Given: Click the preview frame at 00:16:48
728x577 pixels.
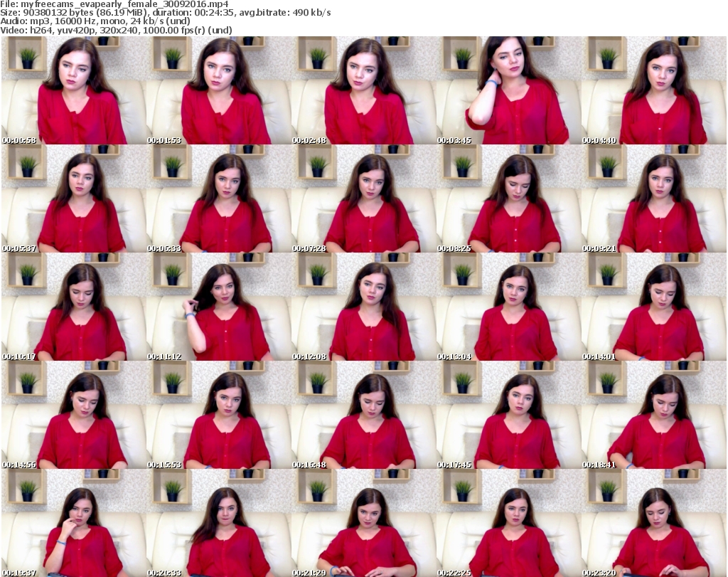Looking at the screenshot, I should click(363, 415).
